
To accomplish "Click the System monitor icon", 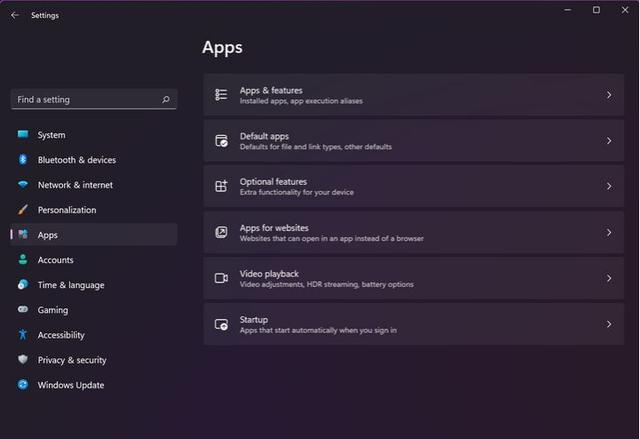I will tap(23, 134).
